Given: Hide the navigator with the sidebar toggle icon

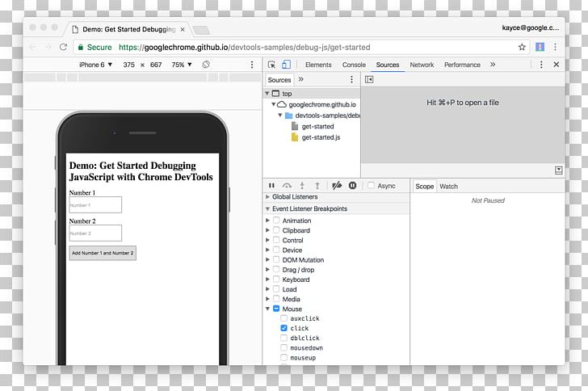Looking at the screenshot, I should click(369, 79).
